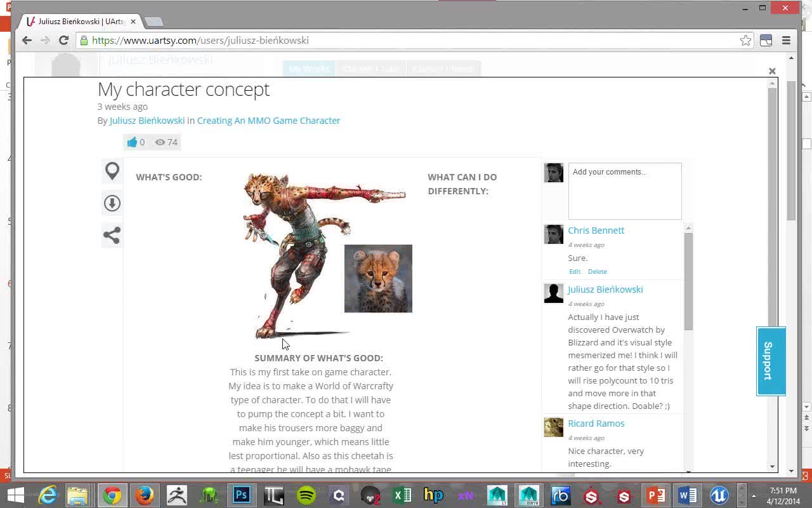This screenshot has height=508, width=812.
Task: Click the comments list scroll-up arrow
Action: (688, 227)
